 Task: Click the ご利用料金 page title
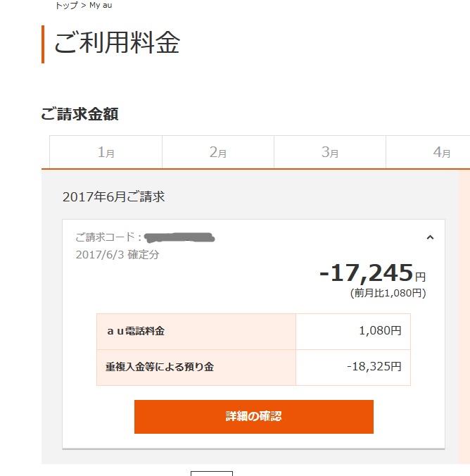click(x=117, y=43)
